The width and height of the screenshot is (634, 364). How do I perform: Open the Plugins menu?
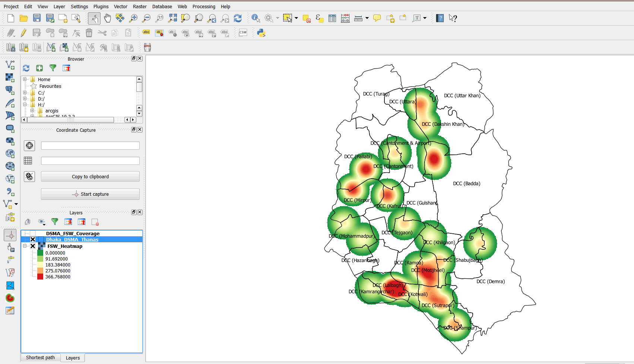[101, 6]
